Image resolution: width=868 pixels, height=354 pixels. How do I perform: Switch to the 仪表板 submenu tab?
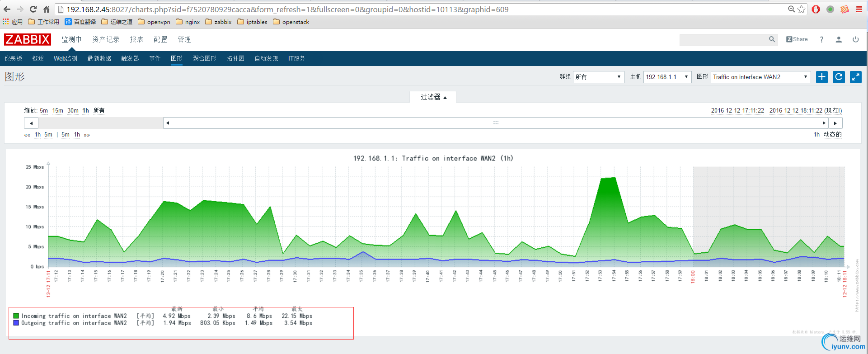click(x=13, y=58)
